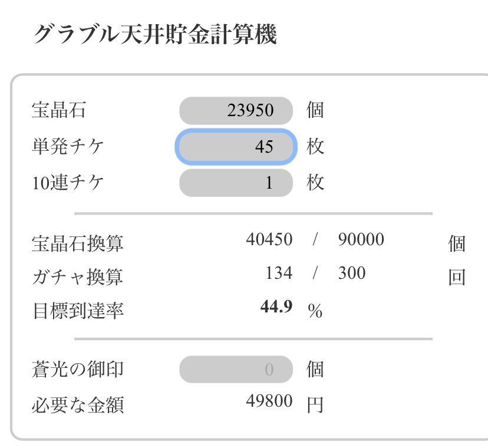
Task: Click the ガチャ換算 row label
Action: (x=78, y=275)
